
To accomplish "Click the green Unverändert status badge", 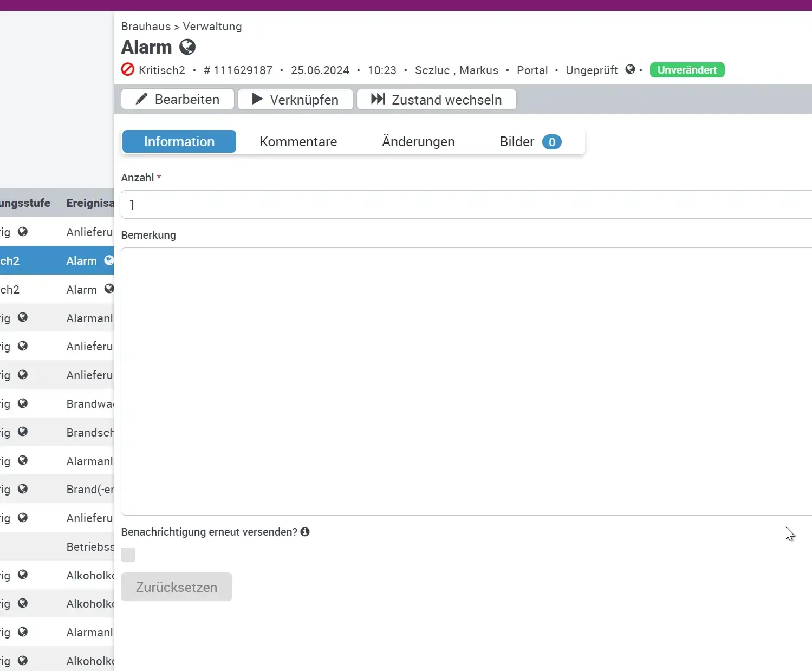I will pos(687,70).
